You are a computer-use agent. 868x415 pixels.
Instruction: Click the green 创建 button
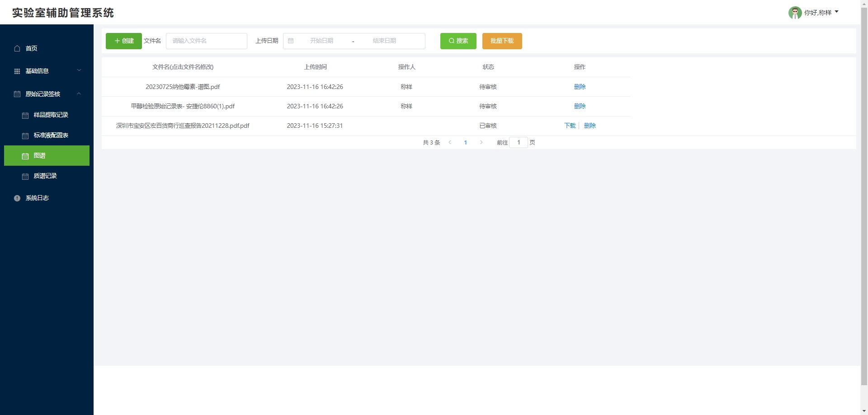[x=124, y=41]
